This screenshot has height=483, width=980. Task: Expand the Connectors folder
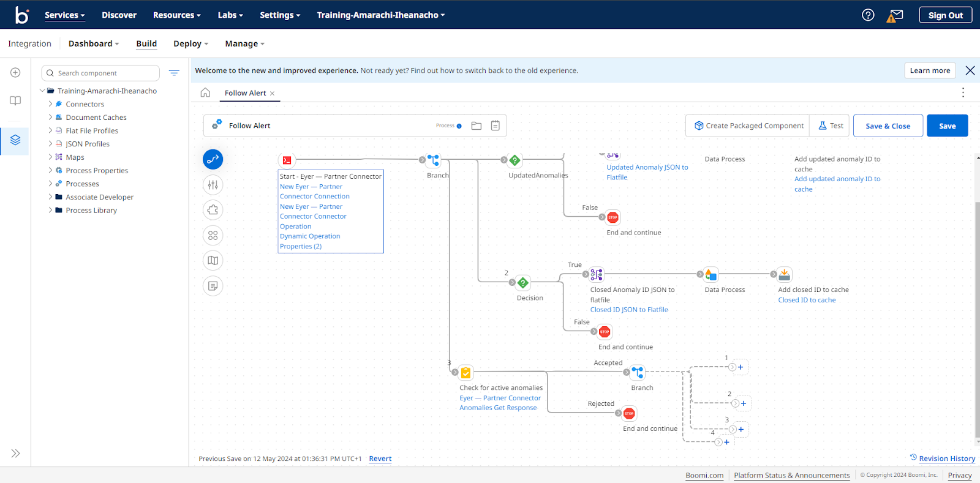[50, 104]
